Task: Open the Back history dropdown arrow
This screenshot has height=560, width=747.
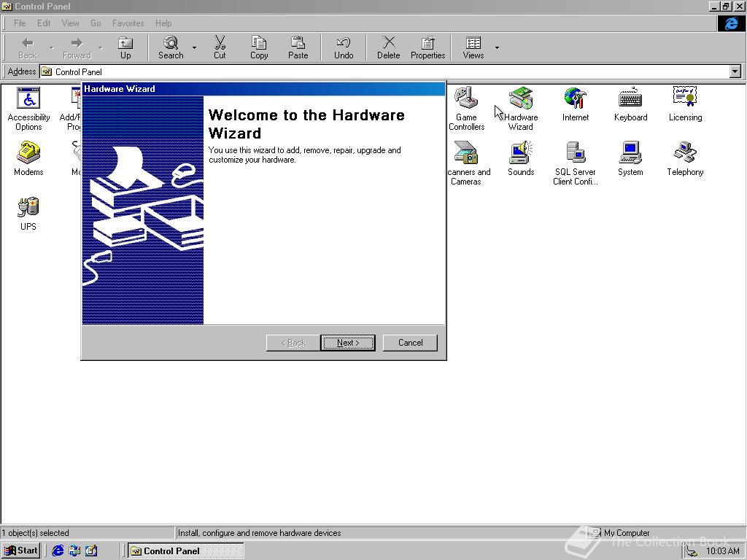Action: coord(52,47)
